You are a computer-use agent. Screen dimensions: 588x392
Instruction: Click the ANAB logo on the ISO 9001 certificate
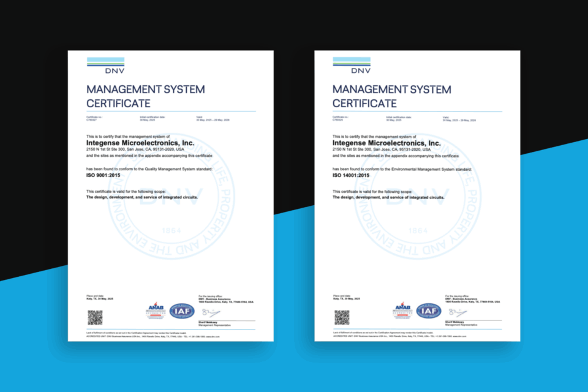[x=156, y=311]
